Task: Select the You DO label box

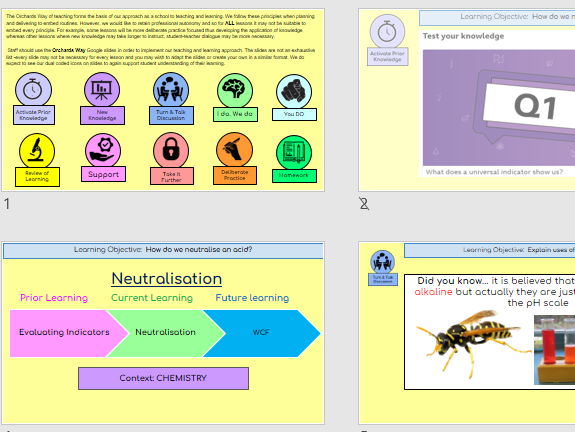Action: (294, 114)
